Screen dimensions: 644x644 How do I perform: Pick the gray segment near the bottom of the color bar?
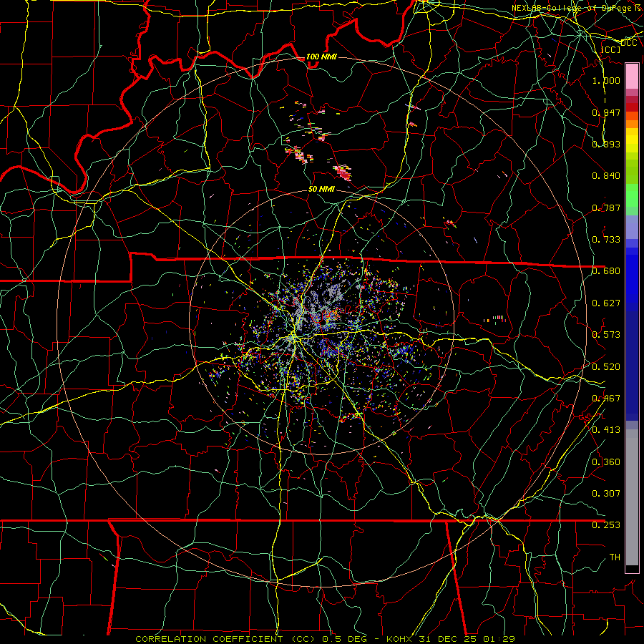point(632,497)
